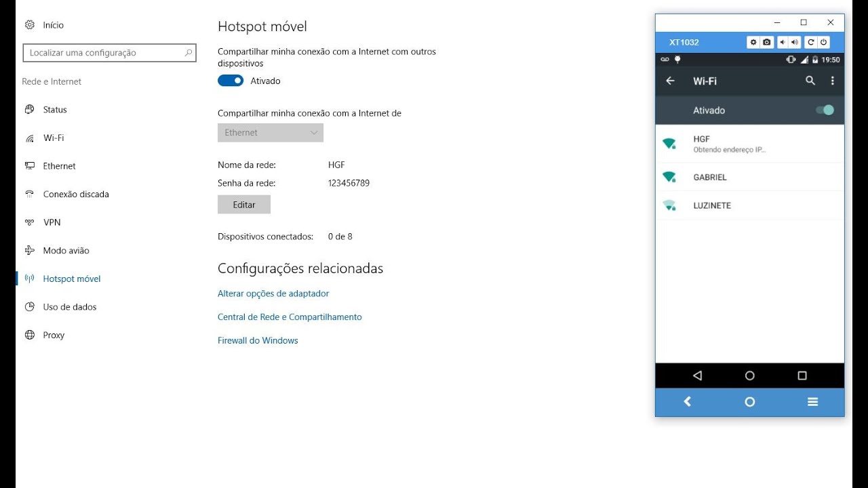Click the power icon in XT1032 toolbar

823,42
